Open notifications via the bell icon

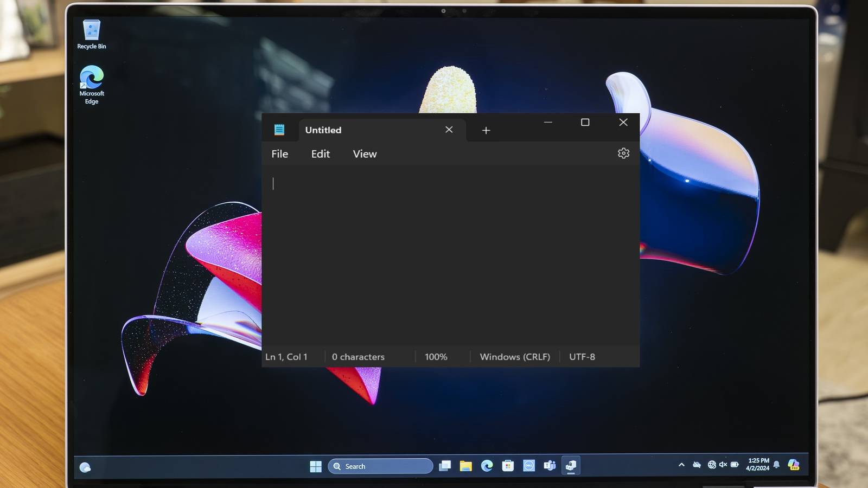point(777,465)
